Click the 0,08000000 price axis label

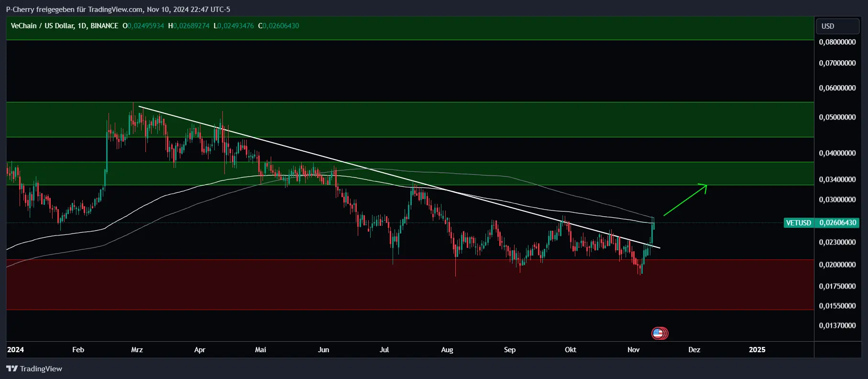tap(837, 42)
